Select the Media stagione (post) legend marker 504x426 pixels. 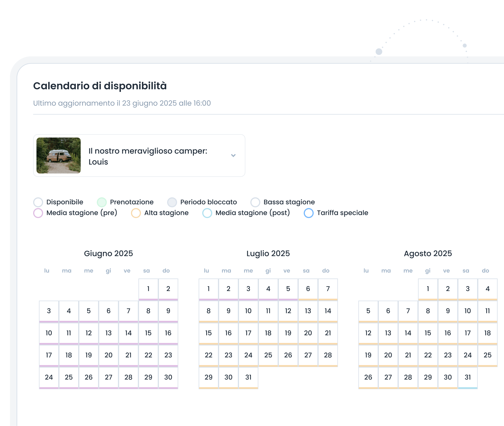[x=207, y=213]
